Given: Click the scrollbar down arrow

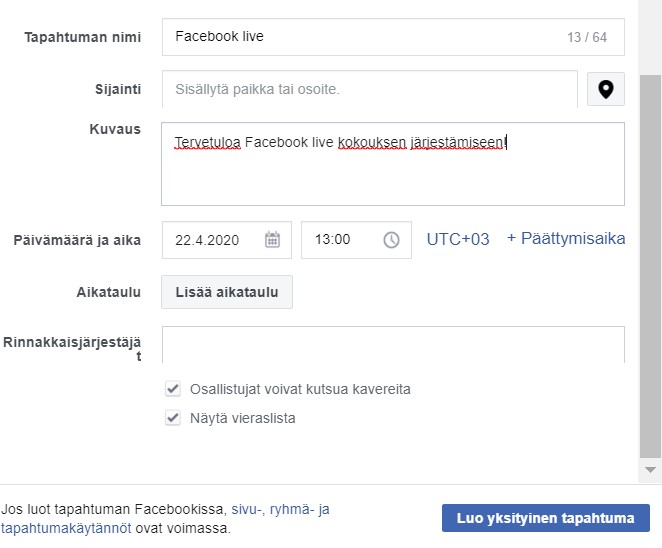Looking at the screenshot, I should tap(651, 468).
